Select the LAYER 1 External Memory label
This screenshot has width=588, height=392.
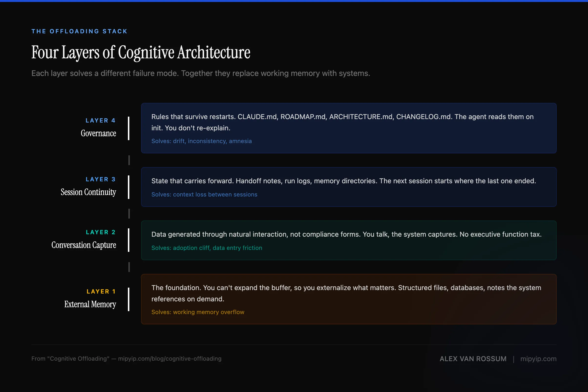pyautogui.click(x=90, y=298)
